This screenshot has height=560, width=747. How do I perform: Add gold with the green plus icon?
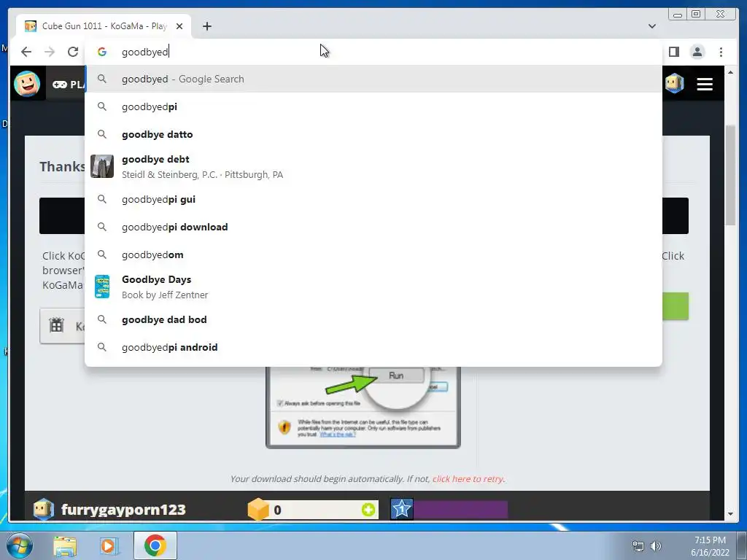click(x=368, y=510)
